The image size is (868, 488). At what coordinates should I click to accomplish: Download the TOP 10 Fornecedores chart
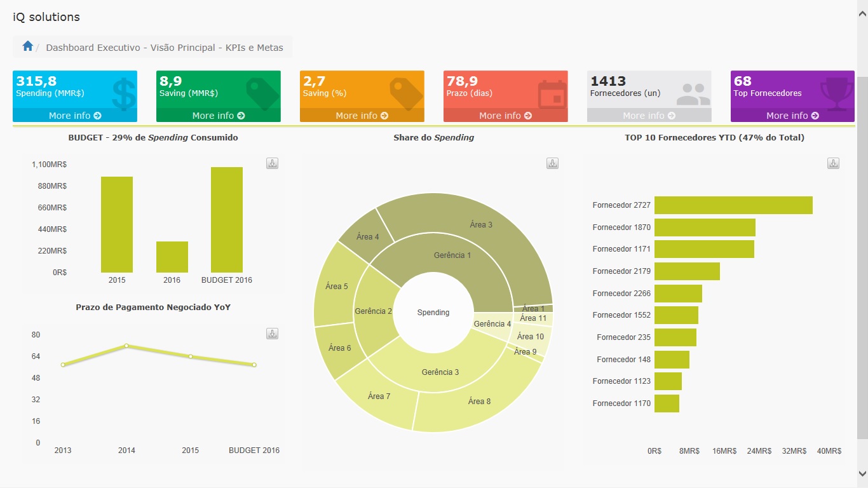[x=833, y=163]
